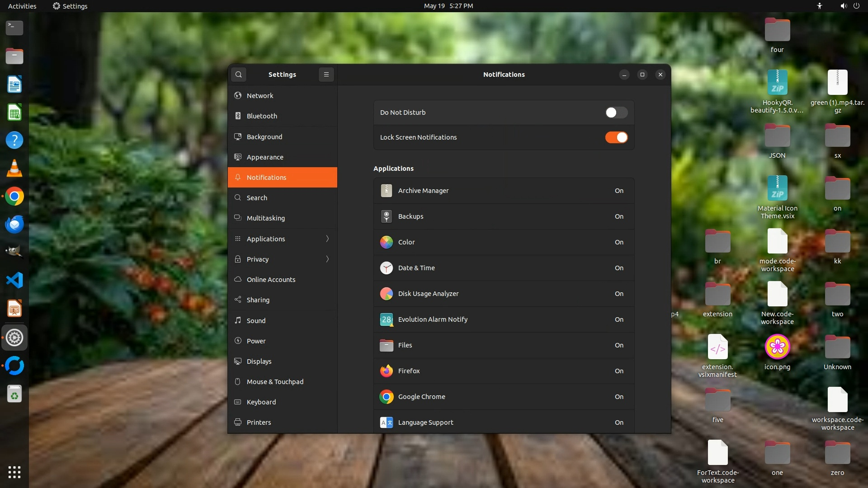Click the Evolution Alarm Notify calendar icon

(x=386, y=319)
